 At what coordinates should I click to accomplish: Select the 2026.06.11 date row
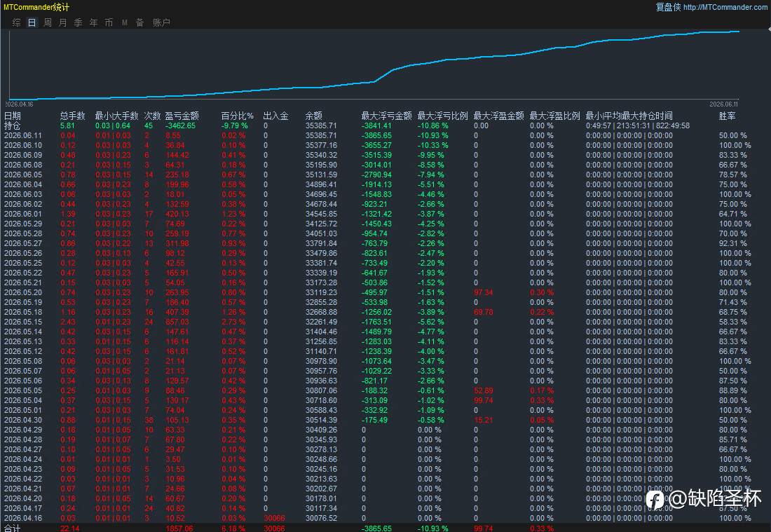[x=23, y=136]
